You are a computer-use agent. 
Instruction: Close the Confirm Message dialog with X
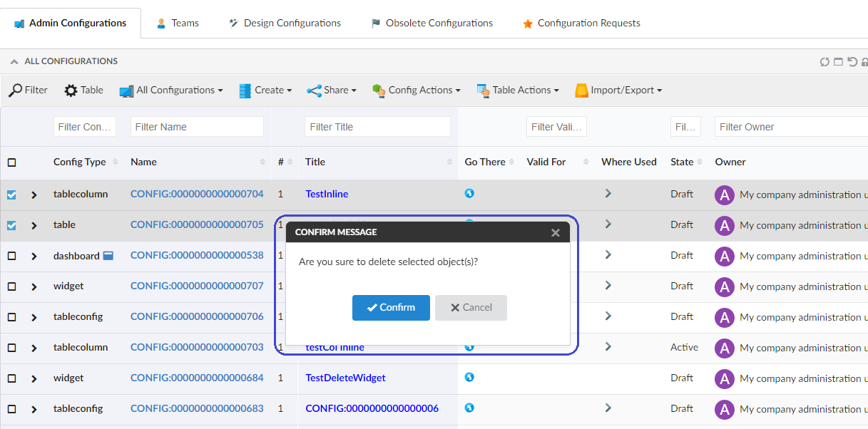pos(556,232)
